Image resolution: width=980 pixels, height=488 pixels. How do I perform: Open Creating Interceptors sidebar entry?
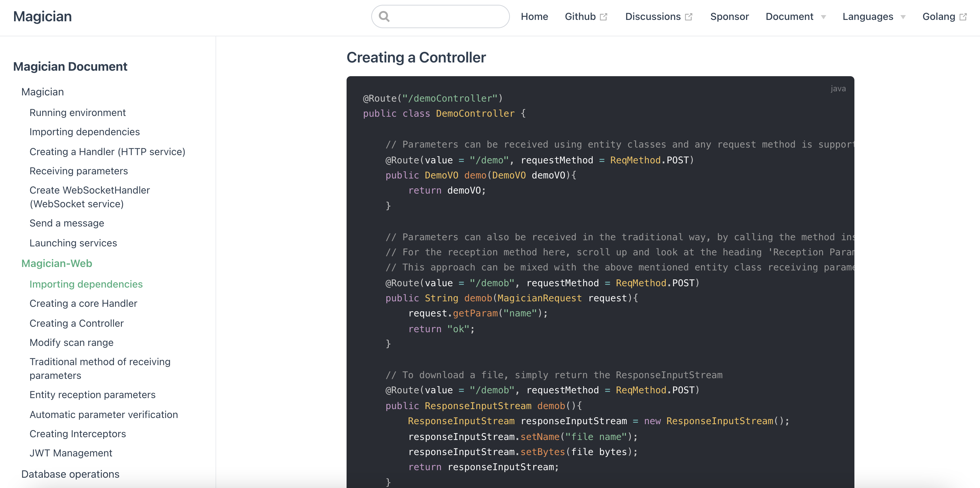click(x=78, y=434)
